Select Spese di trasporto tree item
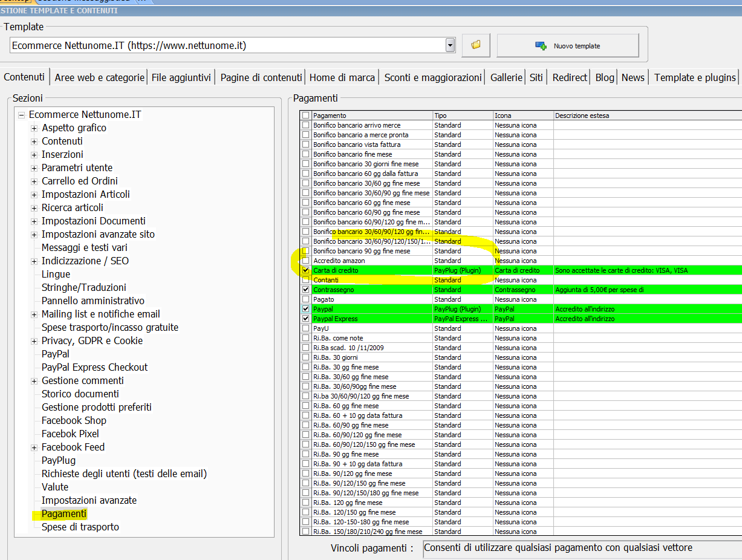This screenshot has width=742, height=560. click(80, 527)
